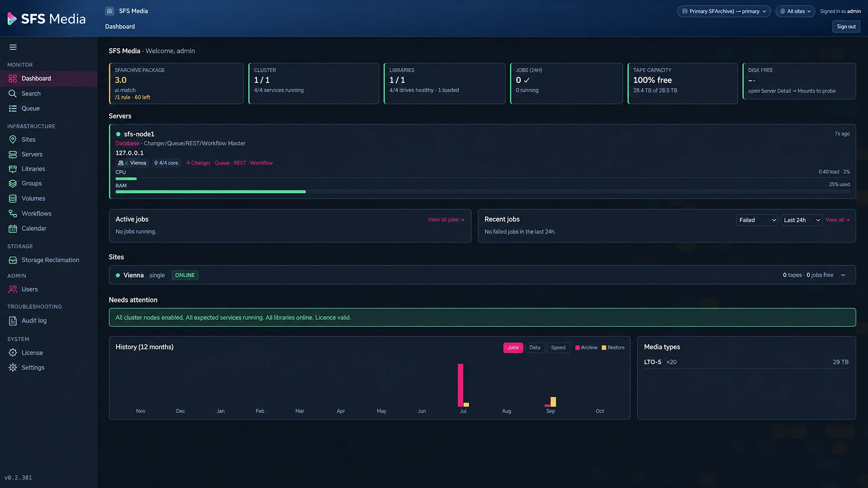This screenshot has height=488, width=868.
Task: Switch History chart to Speed tab
Action: point(558,348)
